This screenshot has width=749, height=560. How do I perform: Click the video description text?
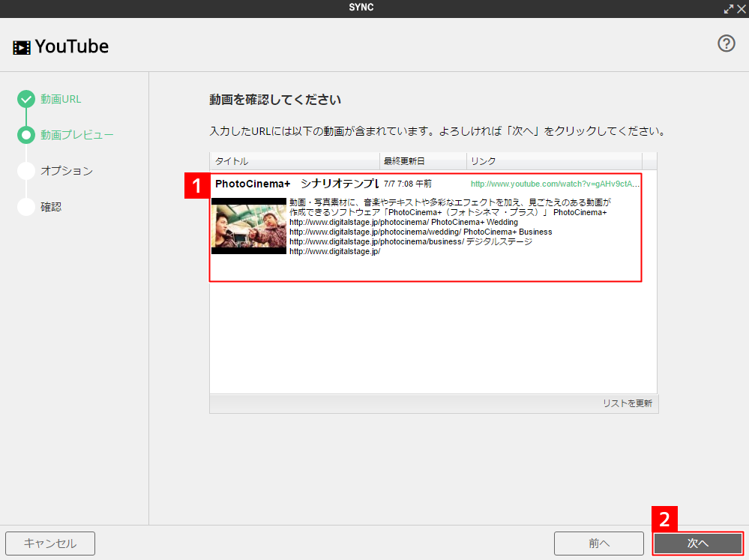[450, 227]
